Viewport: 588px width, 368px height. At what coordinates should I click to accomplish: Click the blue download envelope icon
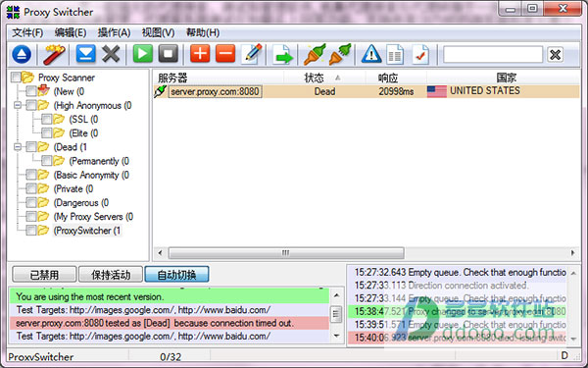click(x=86, y=54)
